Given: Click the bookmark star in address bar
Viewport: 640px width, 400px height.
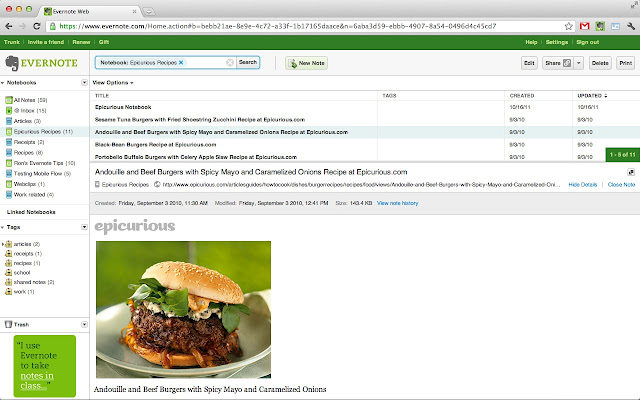Looking at the screenshot, I should pos(569,26).
